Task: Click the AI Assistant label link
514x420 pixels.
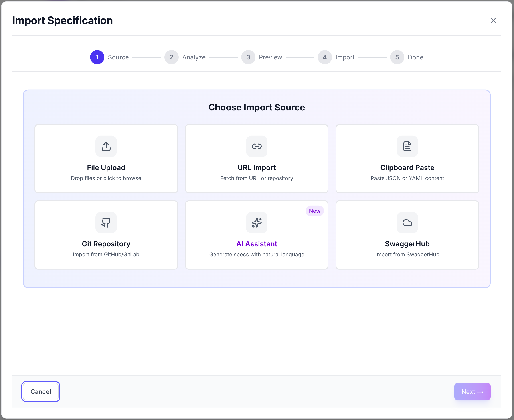Action: pos(257,244)
